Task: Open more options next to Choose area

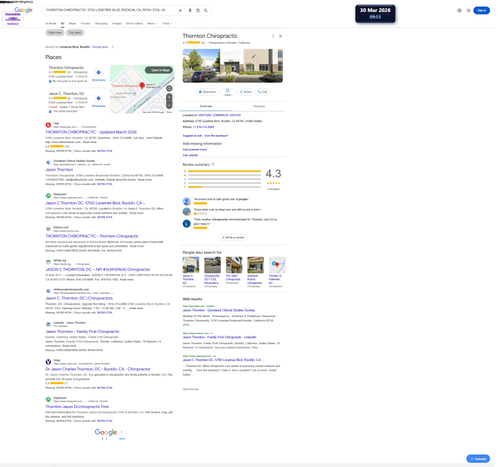Action: (113, 47)
